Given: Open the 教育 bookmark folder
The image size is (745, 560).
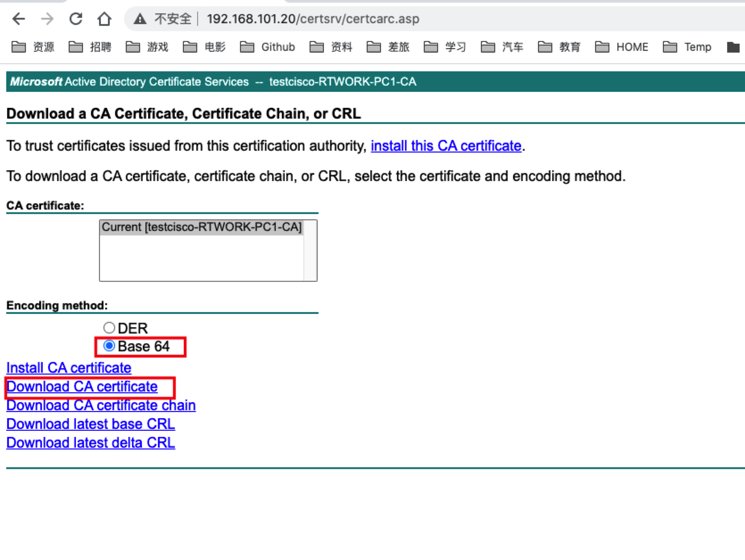Looking at the screenshot, I should 559,47.
